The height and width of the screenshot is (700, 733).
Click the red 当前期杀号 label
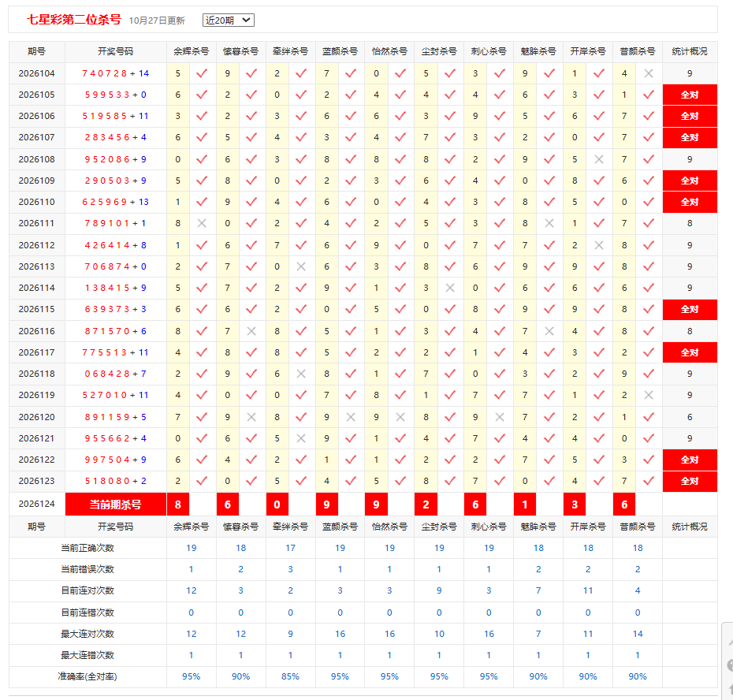115,504
